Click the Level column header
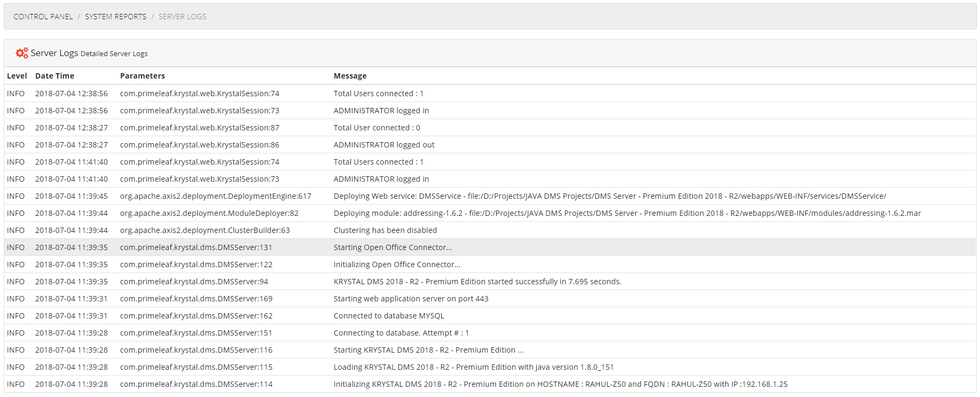This screenshot has width=980, height=397. pyautogui.click(x=17, y=76)
